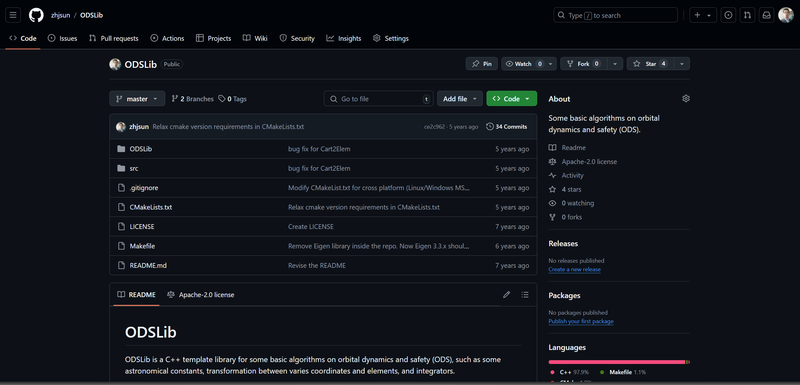800x385 pixels.
Task: Open the green Code dropdown button
Action: (x=512, y=99)
